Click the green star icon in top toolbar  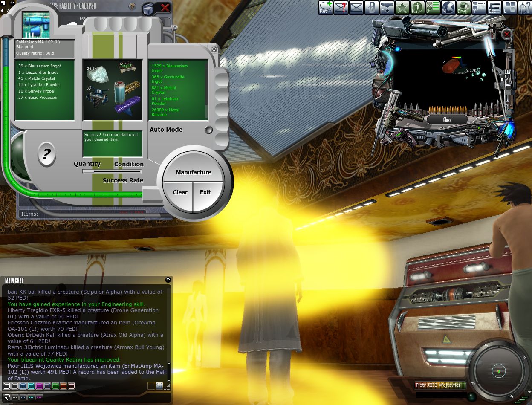(402, 7)
